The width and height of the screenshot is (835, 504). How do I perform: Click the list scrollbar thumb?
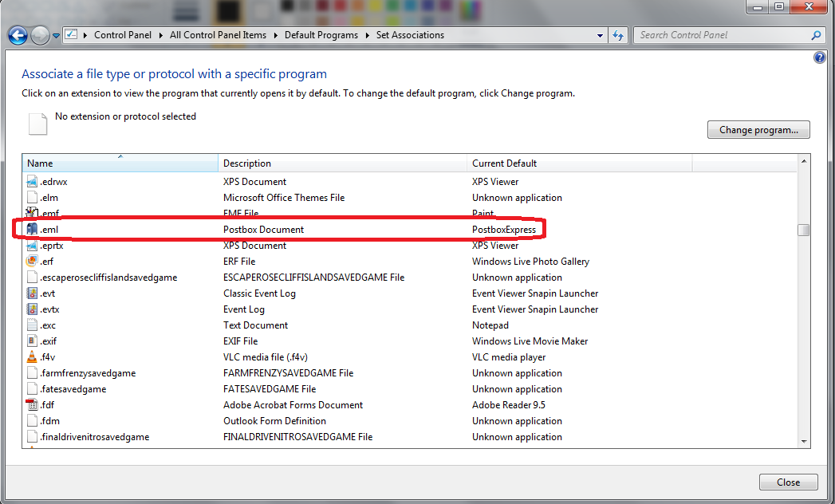(x=804, y=230)
